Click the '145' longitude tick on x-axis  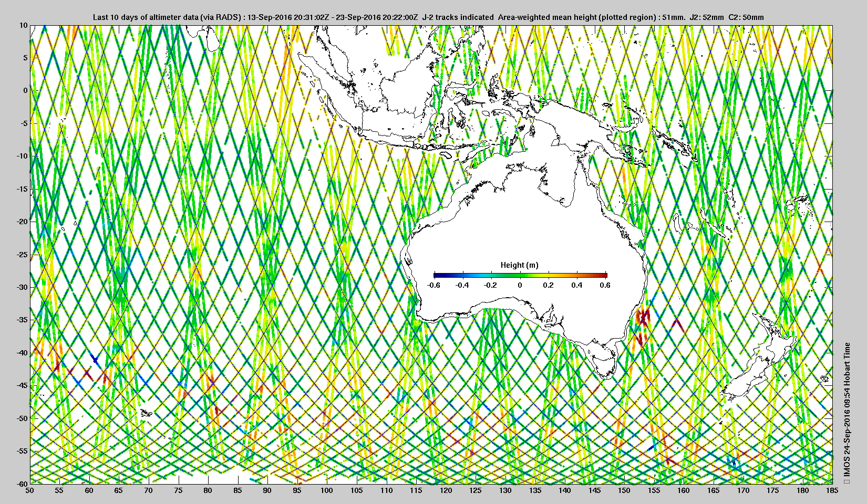click(594, 490)
